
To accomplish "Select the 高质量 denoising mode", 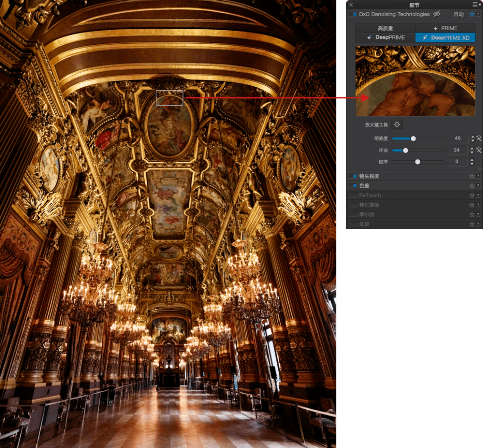I will (x=385, y=28).
